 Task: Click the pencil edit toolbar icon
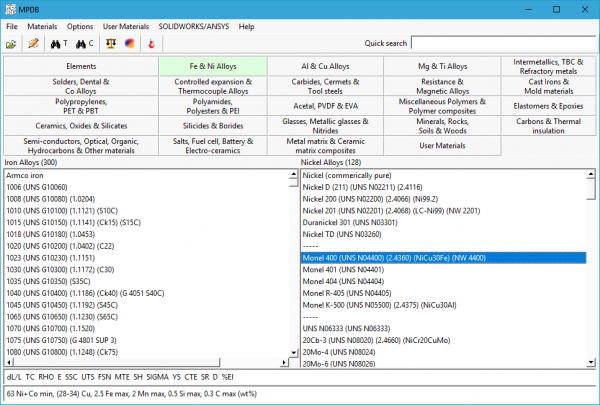pyautogui.click(x=33, y=44)
